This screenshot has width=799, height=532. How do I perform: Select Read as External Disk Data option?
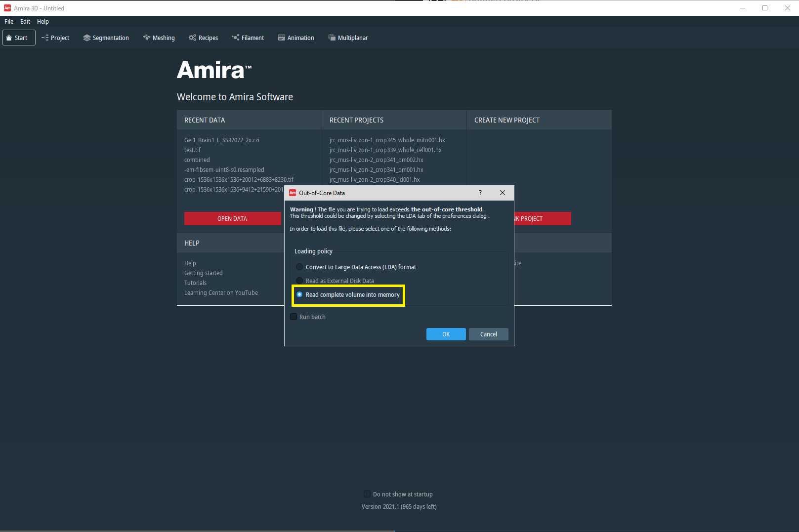[335, 281]
